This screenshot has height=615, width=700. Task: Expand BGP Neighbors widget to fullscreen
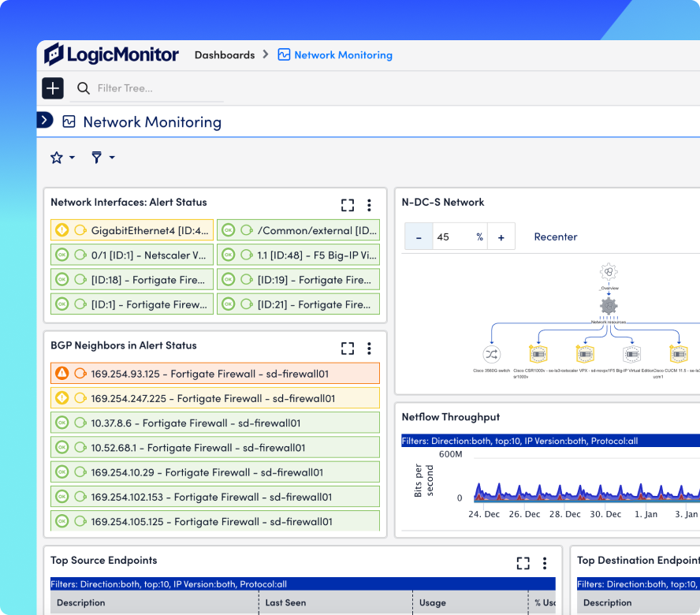click(x=348, y=348)
